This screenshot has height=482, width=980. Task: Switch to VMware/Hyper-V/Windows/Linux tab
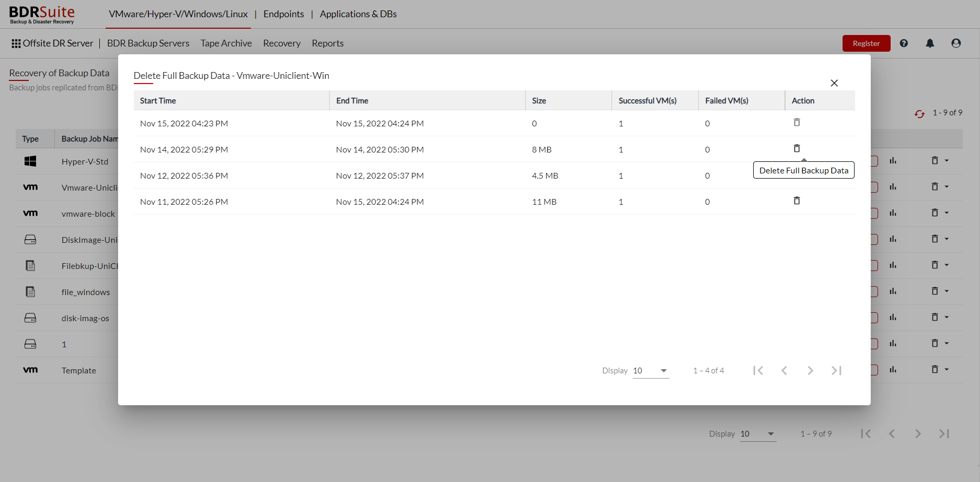[x=178, y=14]
